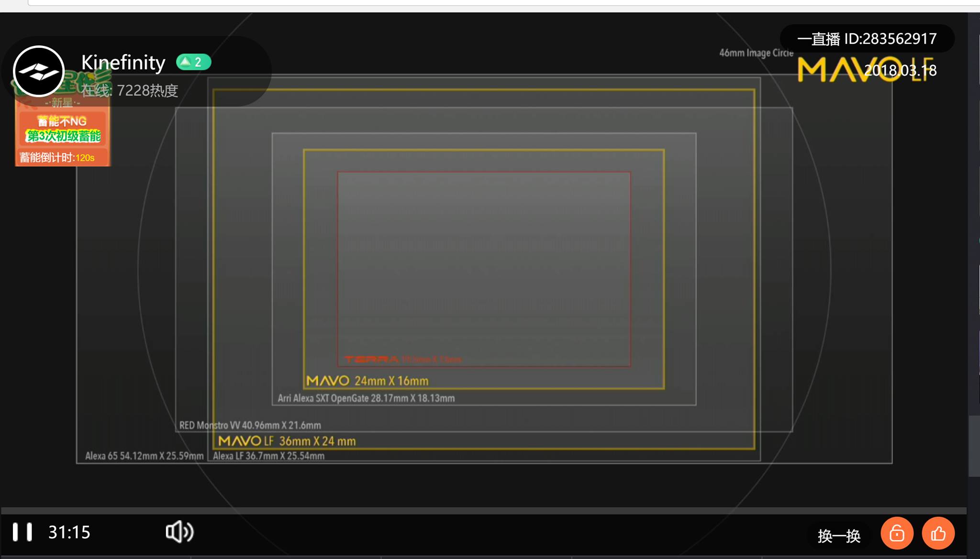980x559 pixels.
Task: Click the Alexa LF 36.7mm X 25.54mm label
Action: click(269, 456)
